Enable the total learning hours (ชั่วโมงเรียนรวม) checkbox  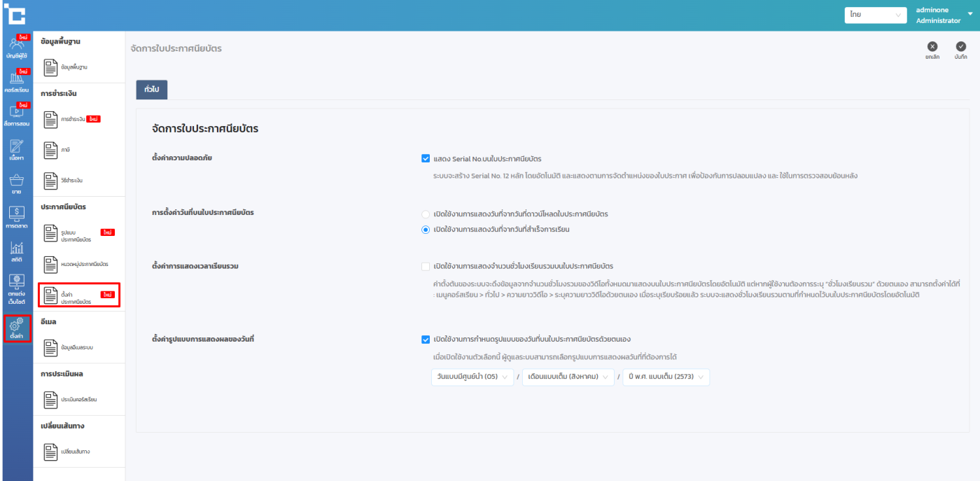[x=426, y=266]
